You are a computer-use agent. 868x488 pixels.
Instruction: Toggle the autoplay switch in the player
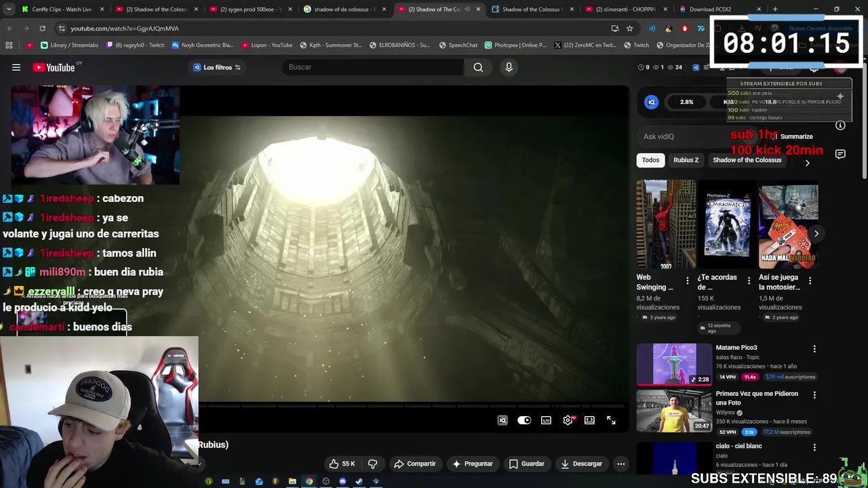pos(524,420)
